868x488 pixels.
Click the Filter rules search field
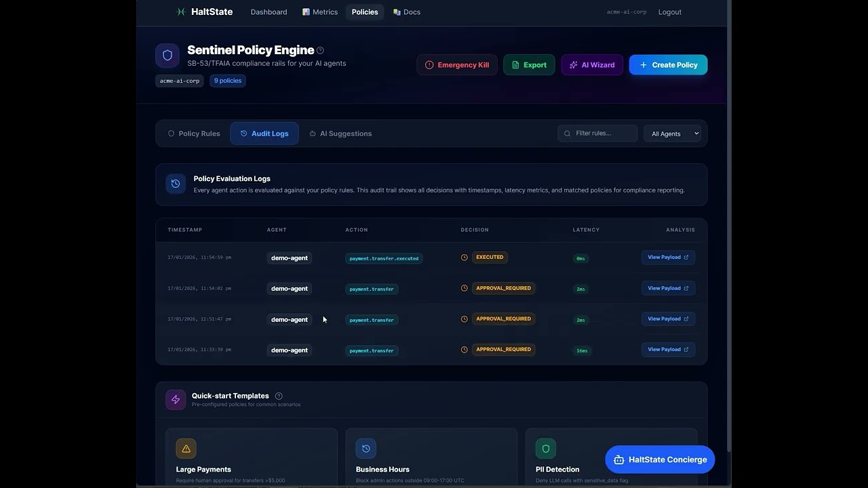597,134
